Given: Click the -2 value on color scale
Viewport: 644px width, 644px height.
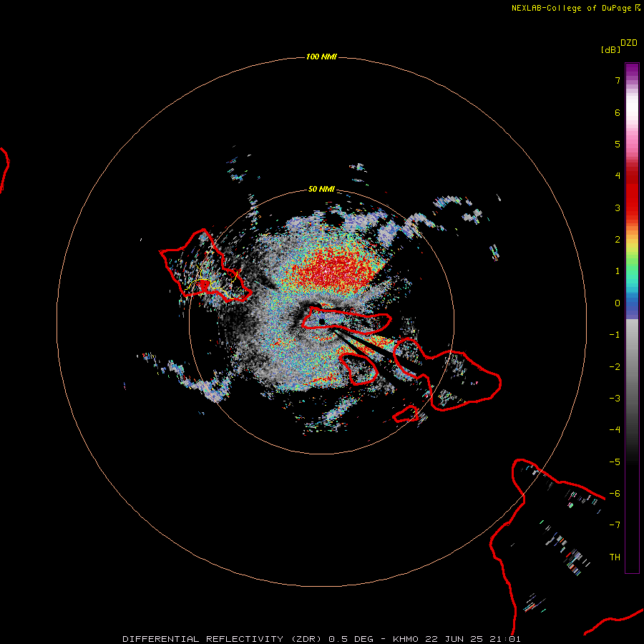Looking at the screenshot, I should [x=615, y=367].
